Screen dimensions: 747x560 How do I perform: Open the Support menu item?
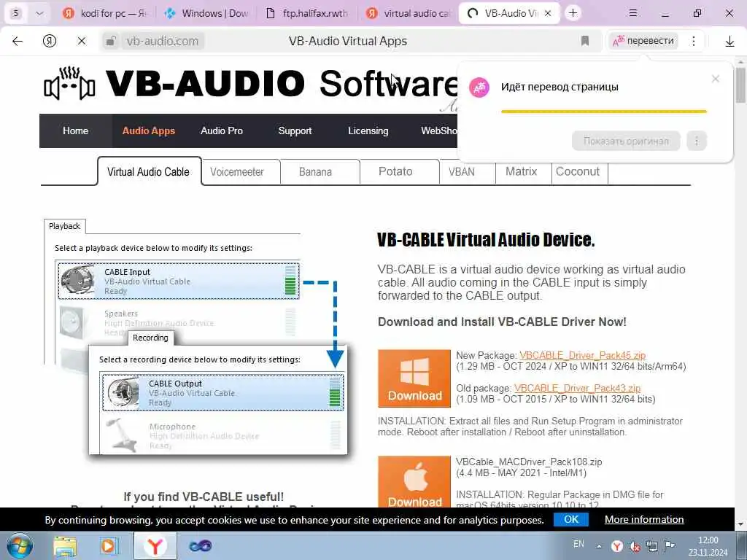coord(295,131)
